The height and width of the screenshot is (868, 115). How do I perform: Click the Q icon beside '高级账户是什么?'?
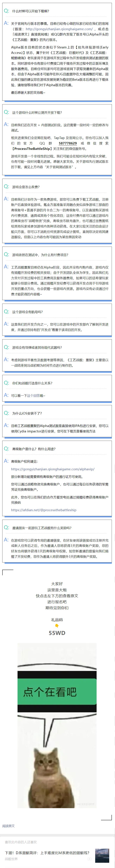coord(6,449)
